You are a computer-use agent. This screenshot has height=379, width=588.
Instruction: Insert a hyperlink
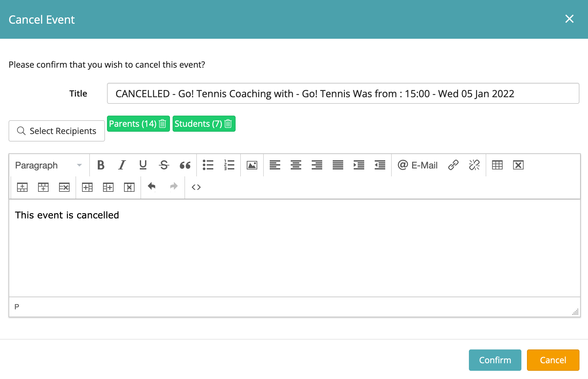click(x=453, y=165)
